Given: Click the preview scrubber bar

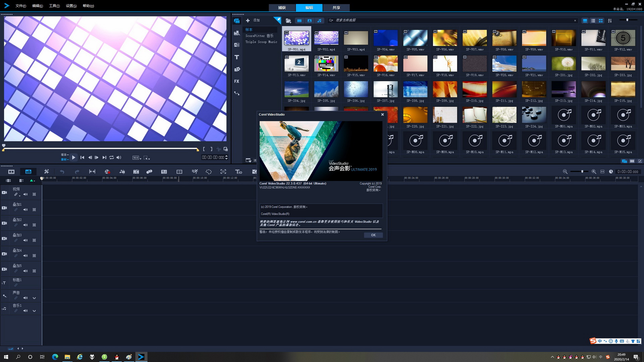Looking at the screenshot, I should 101,148.
